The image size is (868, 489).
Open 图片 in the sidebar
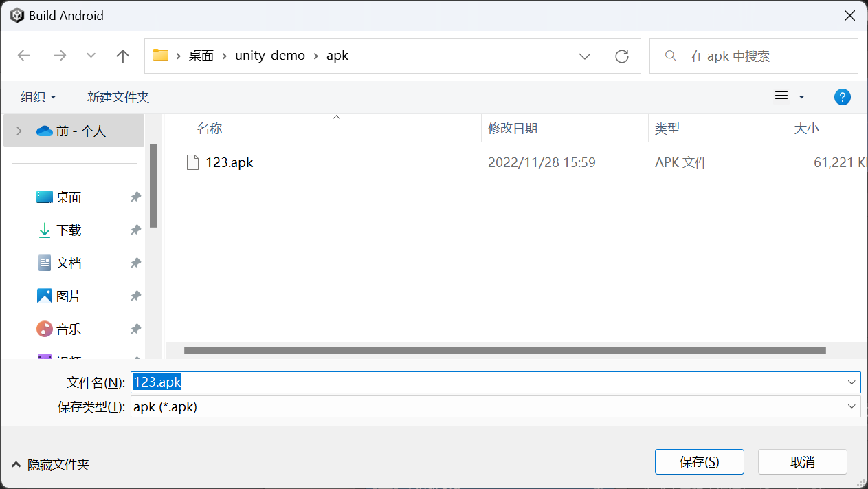[x=69, y=296]
